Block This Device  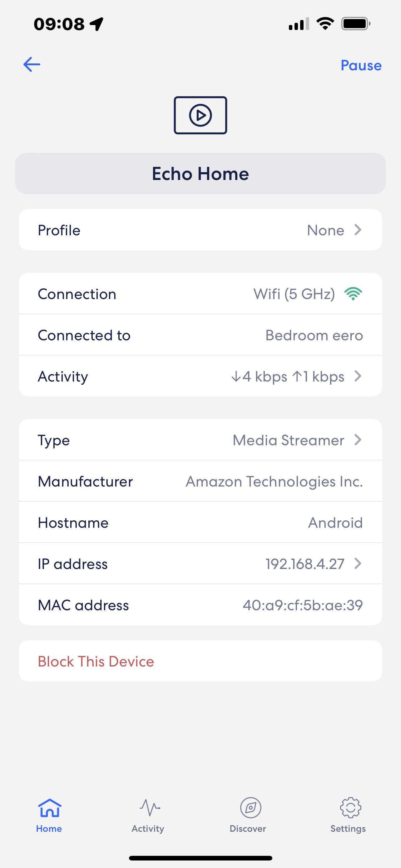point(96,661)
